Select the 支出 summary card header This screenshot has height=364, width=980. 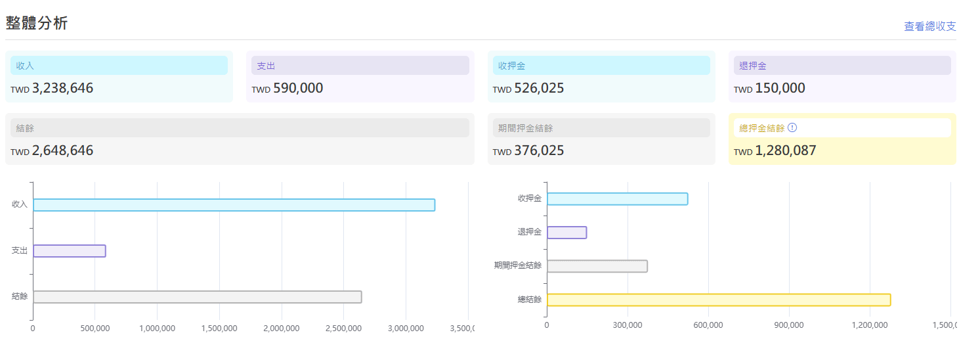(x=360, y=66)
